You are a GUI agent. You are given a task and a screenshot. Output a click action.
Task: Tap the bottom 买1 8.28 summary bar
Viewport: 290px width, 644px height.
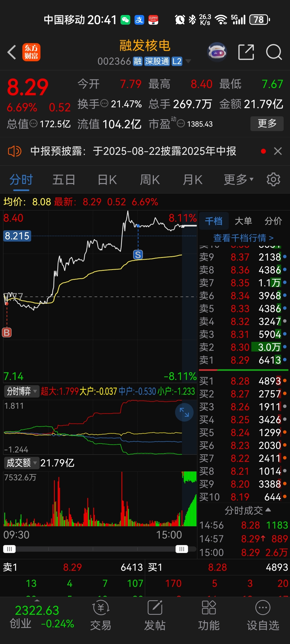click(218, 567)
